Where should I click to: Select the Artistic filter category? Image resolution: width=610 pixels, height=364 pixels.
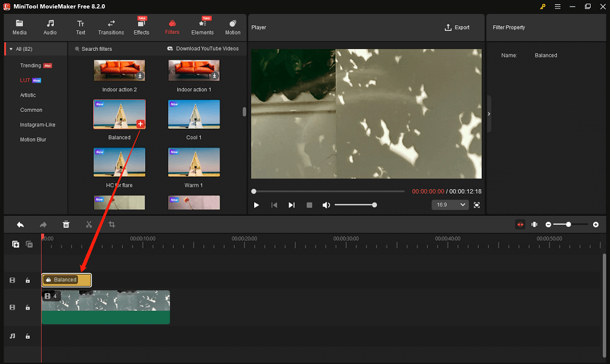point(28,95)
